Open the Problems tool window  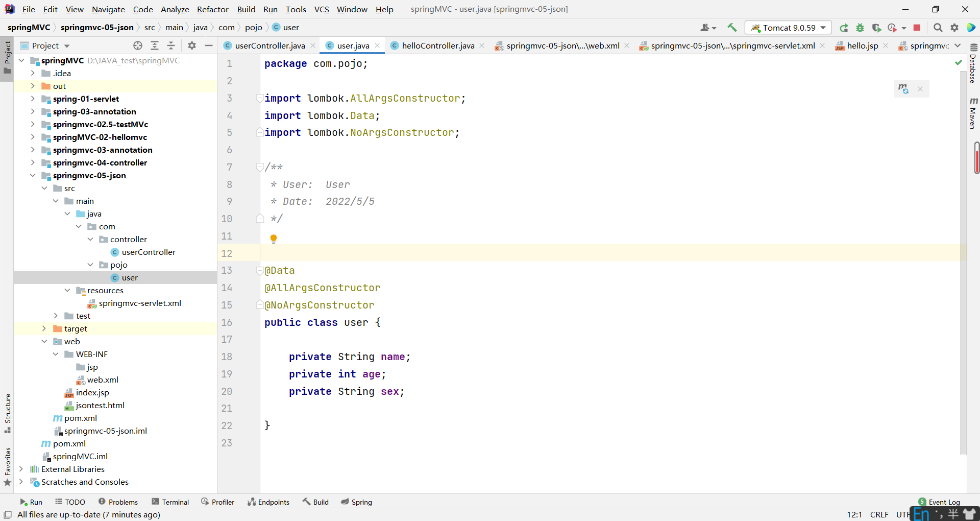pos(118,502)
